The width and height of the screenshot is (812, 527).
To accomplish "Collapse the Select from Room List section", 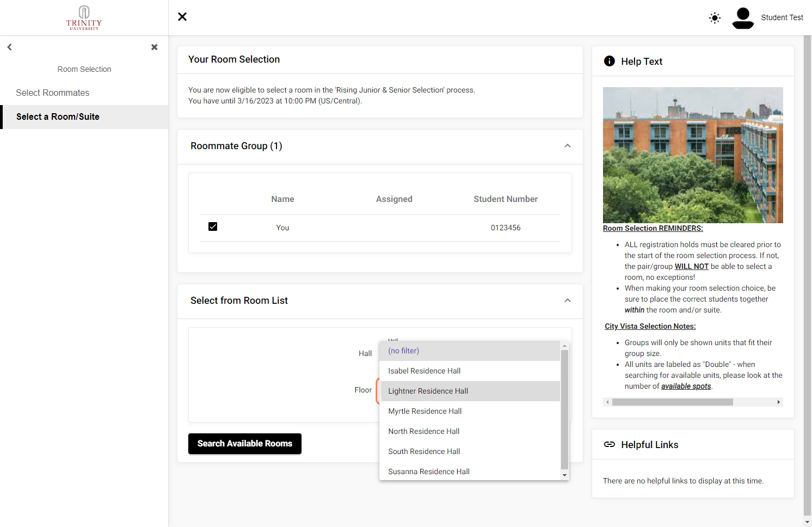I will click(x=568, y=301).
